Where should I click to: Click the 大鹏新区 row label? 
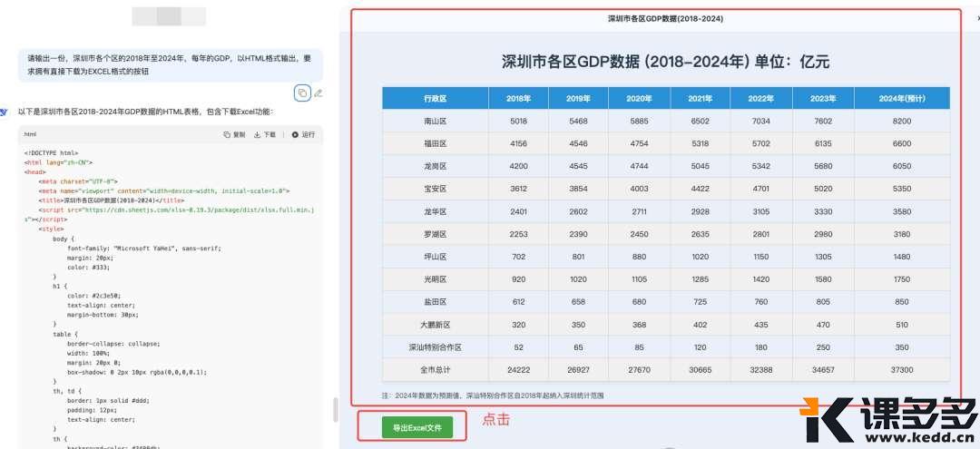pyautogui.click(x=435, y=325)
